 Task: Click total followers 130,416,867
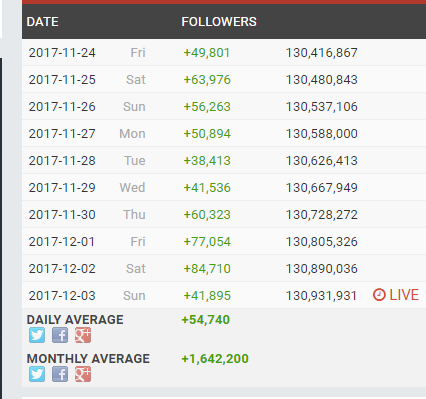[322, 53]
